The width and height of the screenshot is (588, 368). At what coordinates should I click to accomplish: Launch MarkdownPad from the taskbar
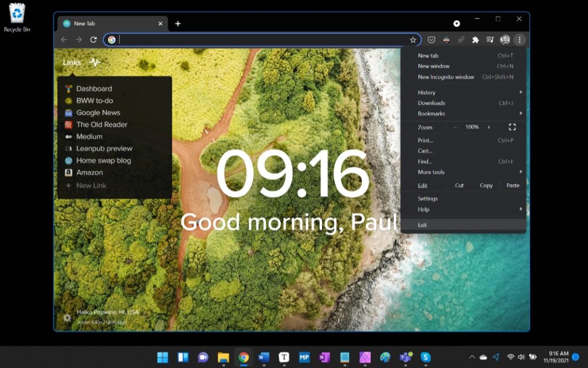tap(303, 357)
